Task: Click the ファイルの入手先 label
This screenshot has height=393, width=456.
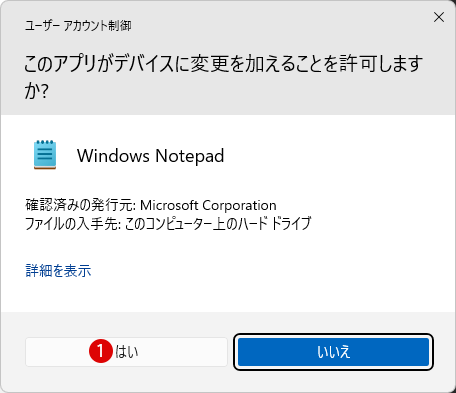Action: click(x=73, y=224)
